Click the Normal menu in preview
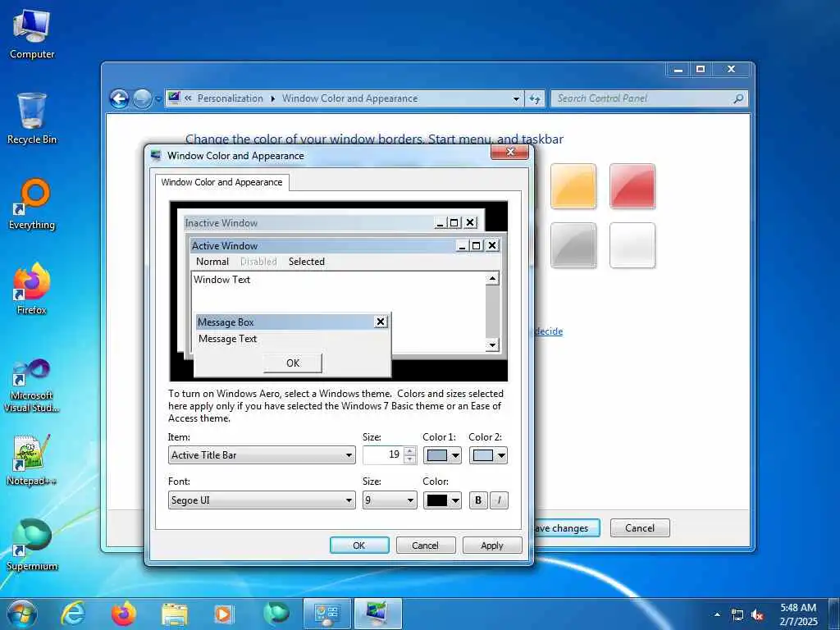840x630 pixels. tap(212, 262)
